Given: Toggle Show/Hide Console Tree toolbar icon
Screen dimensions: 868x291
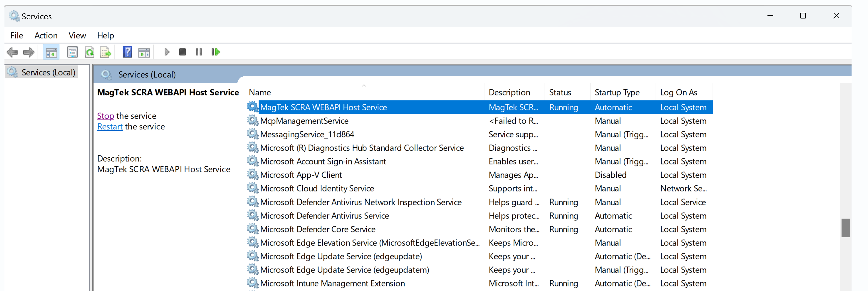Looking at the screenshot, I should (51, 52).
